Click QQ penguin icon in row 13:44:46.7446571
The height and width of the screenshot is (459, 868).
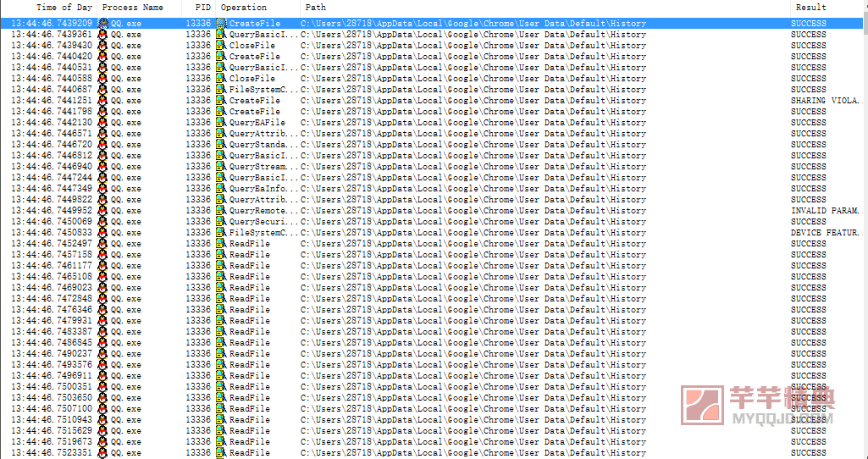[x=103, y=134]
